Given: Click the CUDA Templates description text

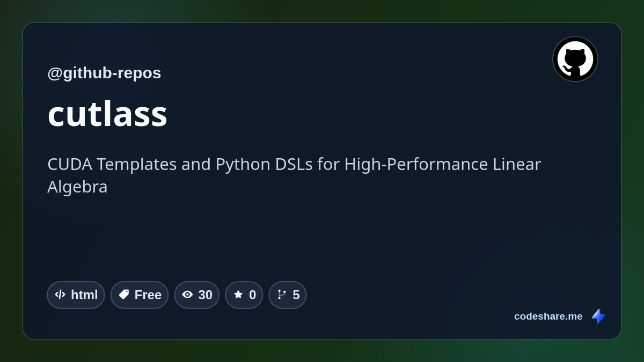Looking at the screenshot, I should tap(294, 175).
